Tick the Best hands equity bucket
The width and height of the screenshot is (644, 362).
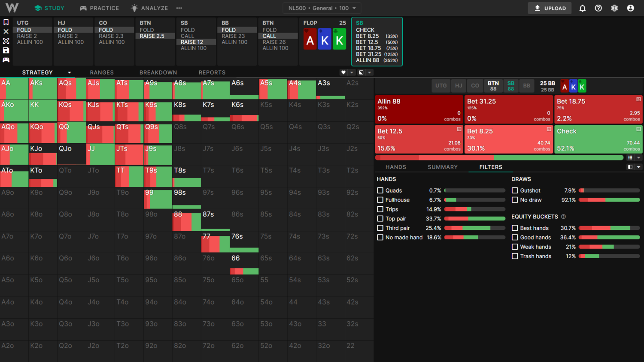(515, 228)
